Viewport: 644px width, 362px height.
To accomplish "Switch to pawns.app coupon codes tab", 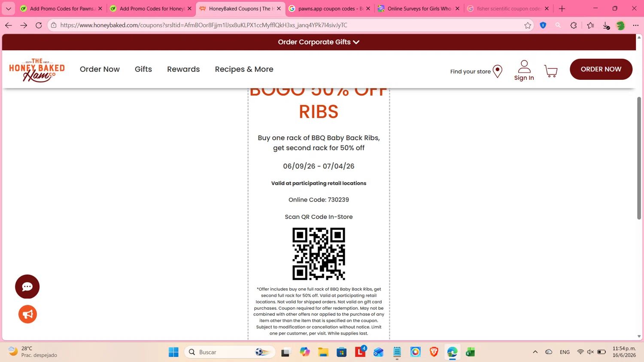I will tap(330, 9).
